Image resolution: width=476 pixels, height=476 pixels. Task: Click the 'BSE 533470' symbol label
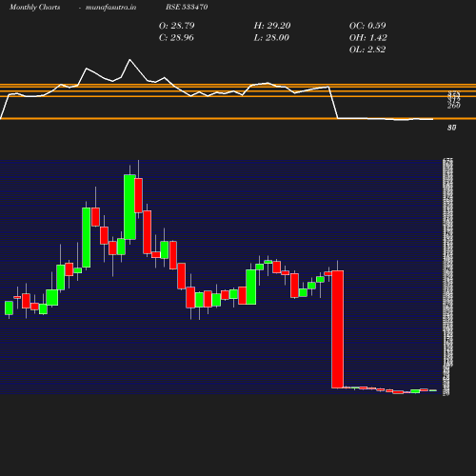click(x=187, y=7)
